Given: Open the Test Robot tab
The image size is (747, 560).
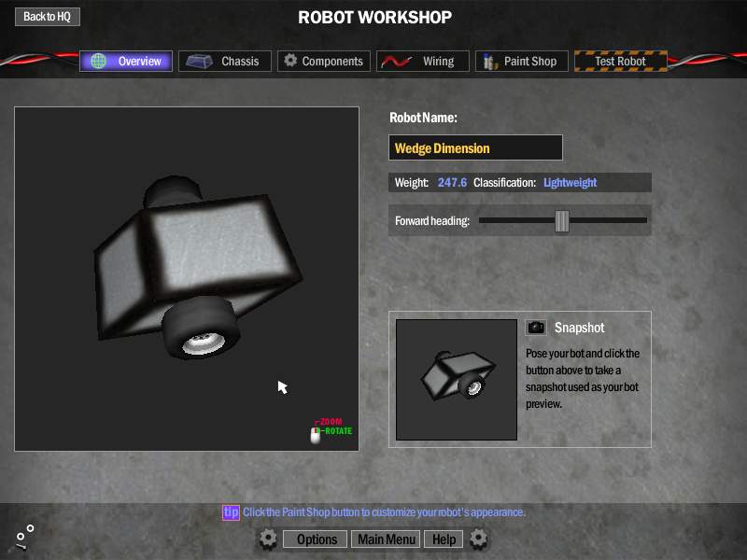Looking at the screenshot, I should click(621, 62).
